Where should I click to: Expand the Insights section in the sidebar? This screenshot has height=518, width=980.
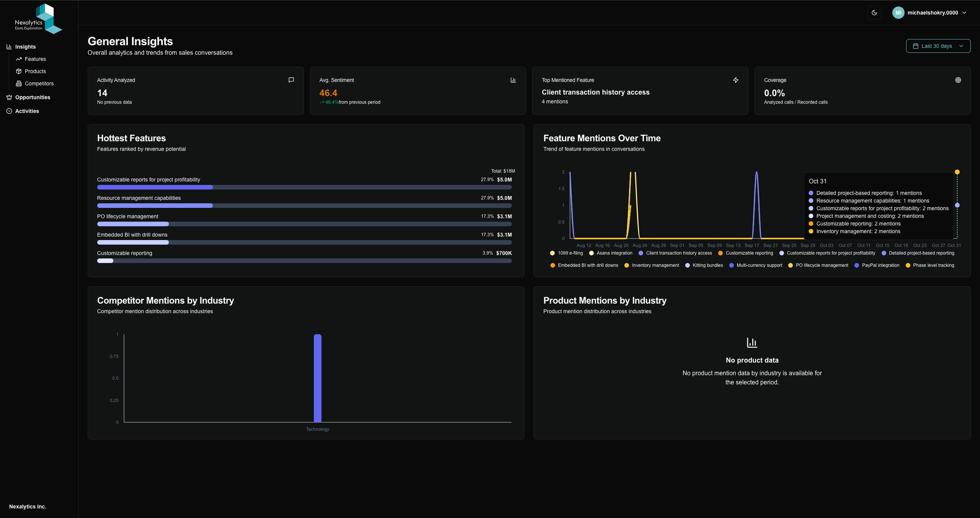[25, 47]
